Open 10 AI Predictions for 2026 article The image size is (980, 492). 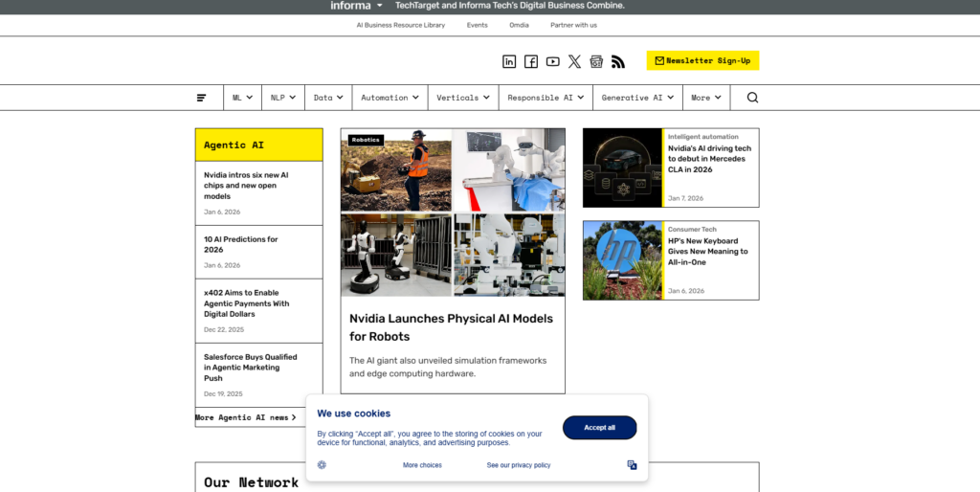[x=240, y=244]
